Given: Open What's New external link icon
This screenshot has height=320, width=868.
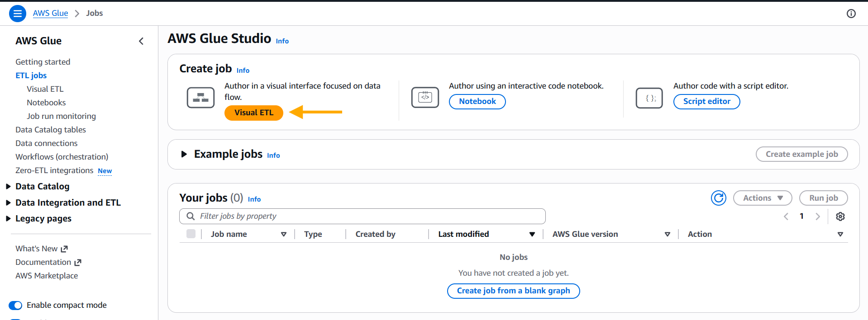Looking at the screenshot, I should [64, 249].
